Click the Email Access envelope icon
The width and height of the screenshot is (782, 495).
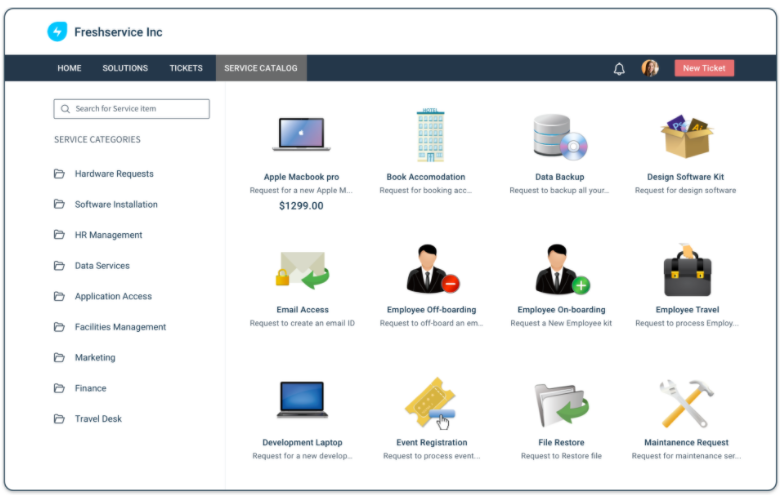(302, 269)
